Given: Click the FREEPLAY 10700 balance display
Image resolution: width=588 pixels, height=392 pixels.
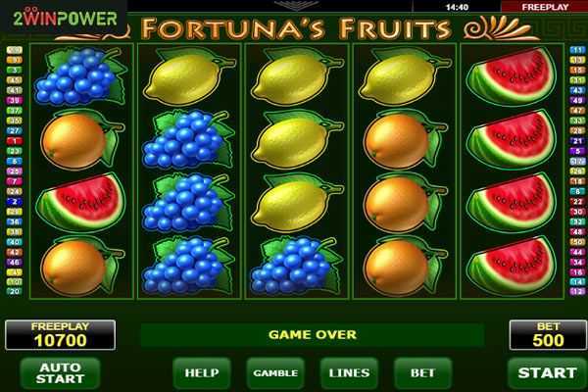Looking at the screenshot, I should [x=61, y=335].
